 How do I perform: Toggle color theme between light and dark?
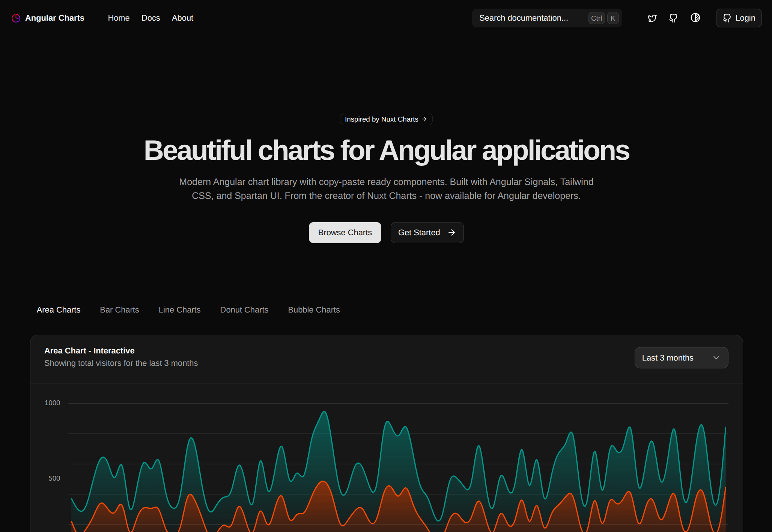pyautogui.click(x=695, y=18)
